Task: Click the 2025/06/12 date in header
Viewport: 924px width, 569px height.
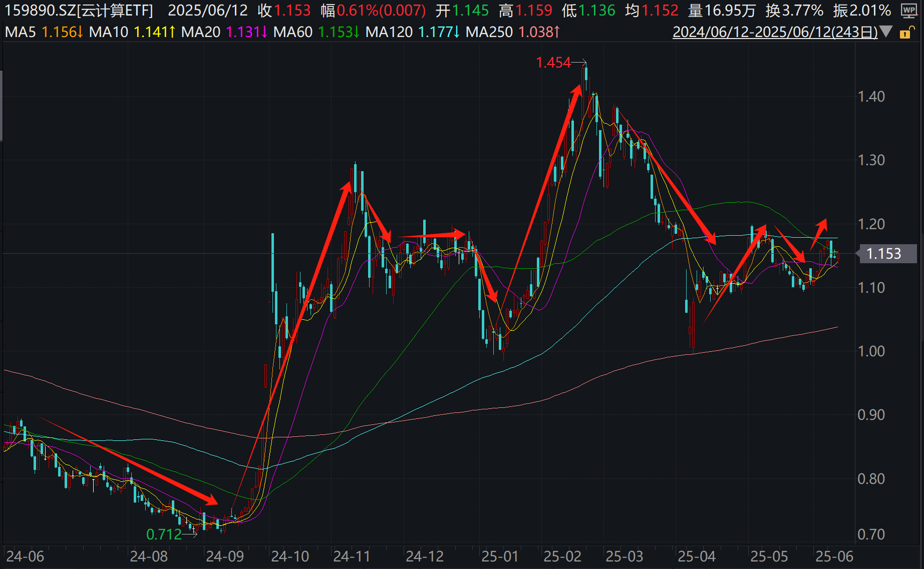Action: tap(208, 10)
